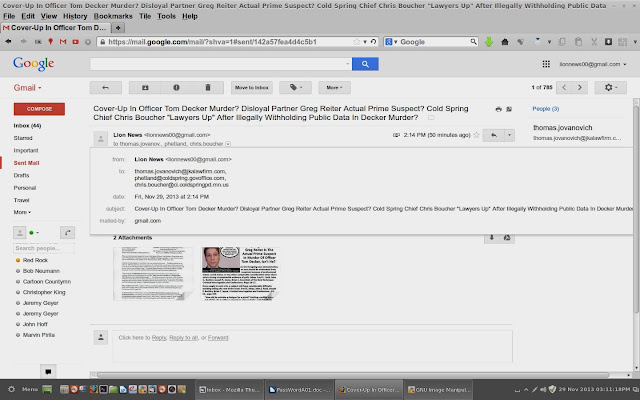Show the newer conversation arrow
The width and height of the screenshot is (640, 400).
tap(564, 87)
